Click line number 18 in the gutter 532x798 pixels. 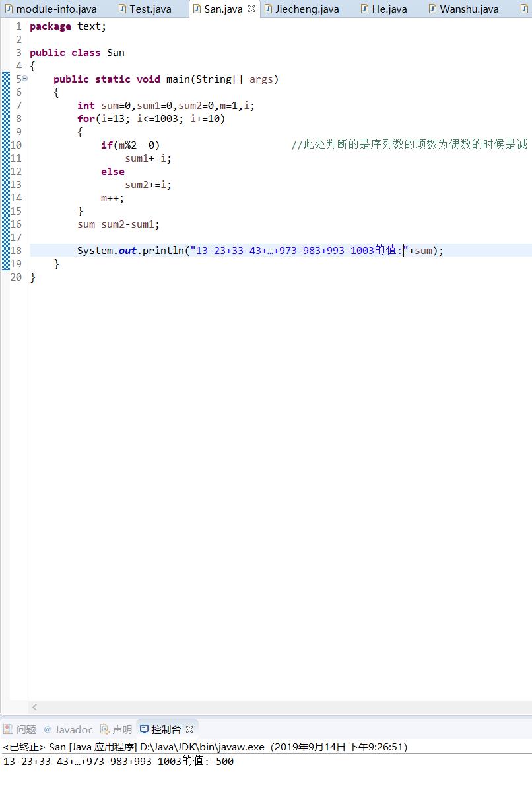16,251
